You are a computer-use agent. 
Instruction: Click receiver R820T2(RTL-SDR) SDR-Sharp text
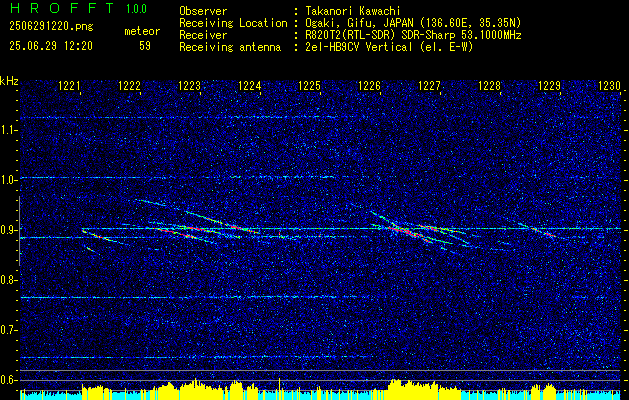[x=413, y=35]
